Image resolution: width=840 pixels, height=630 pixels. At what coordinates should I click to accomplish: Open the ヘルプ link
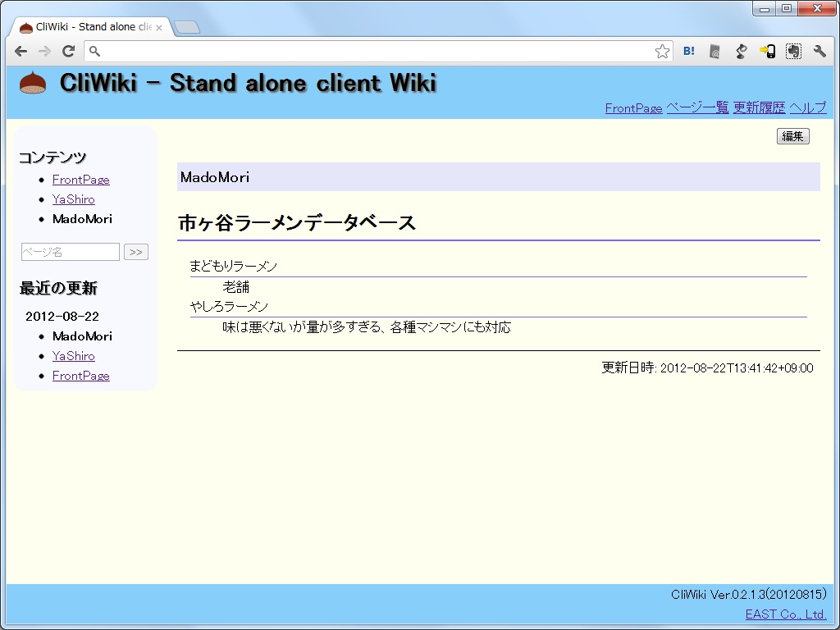pos(808,107)
